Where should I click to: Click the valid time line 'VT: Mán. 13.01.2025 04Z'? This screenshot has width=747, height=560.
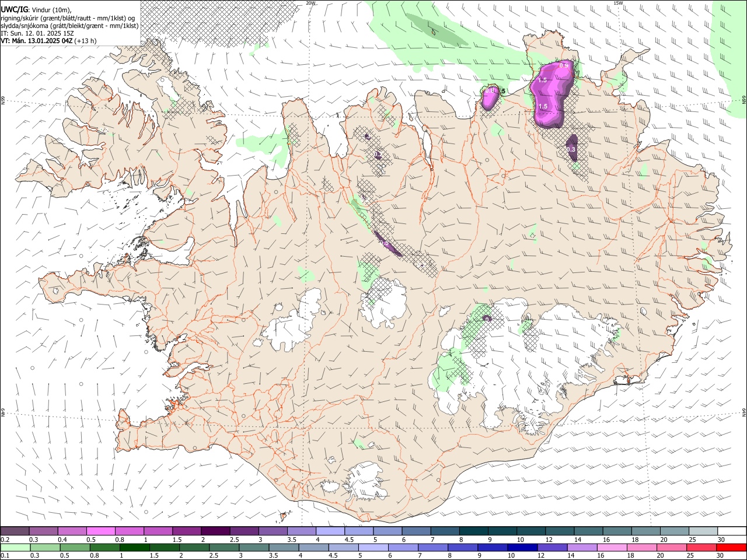(x=37, y=41)
